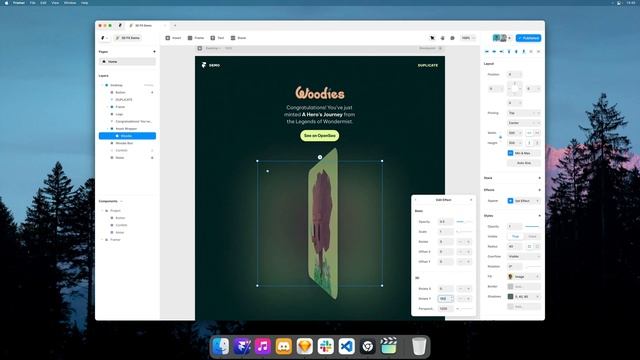Select the Home page
This screenshot has height=360, width=640.
click(x=127, y=62)
